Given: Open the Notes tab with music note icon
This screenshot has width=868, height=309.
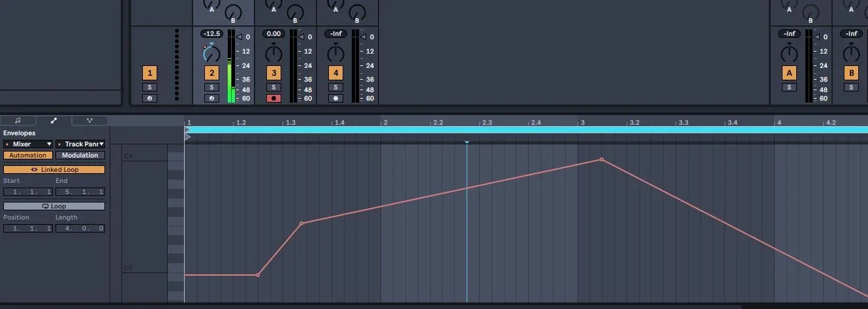Looking at the screenshot, I should pos(18,121).
